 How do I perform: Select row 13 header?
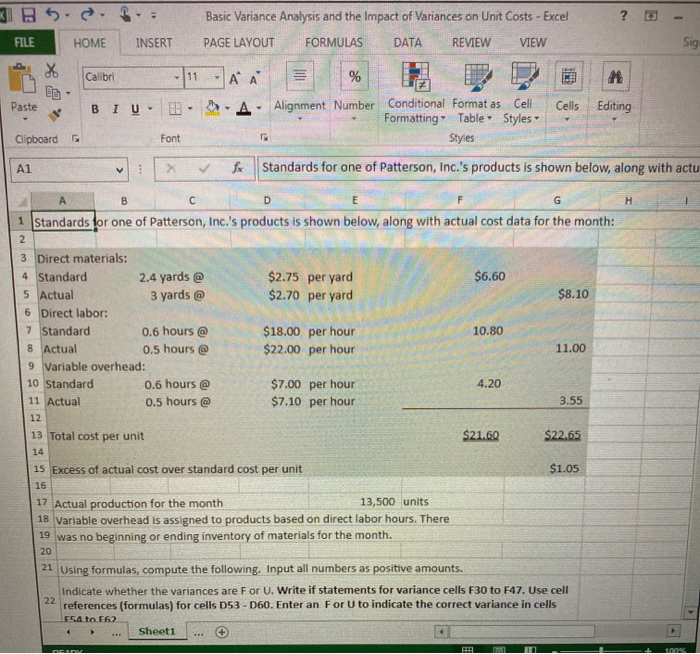click(37, 435)
